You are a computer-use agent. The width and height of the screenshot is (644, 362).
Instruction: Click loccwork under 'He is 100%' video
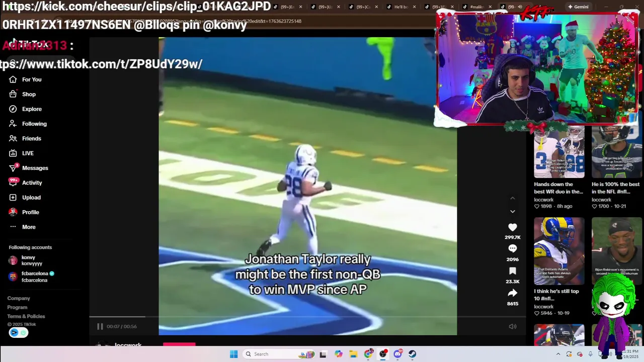point(602,200)
